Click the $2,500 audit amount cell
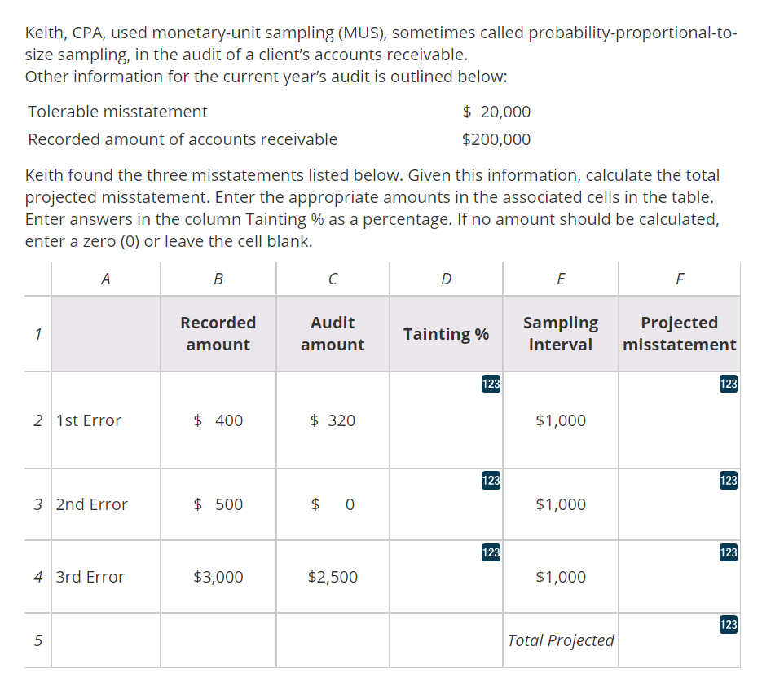The height and width of the screenshot is (695, 784). point(332,577)
